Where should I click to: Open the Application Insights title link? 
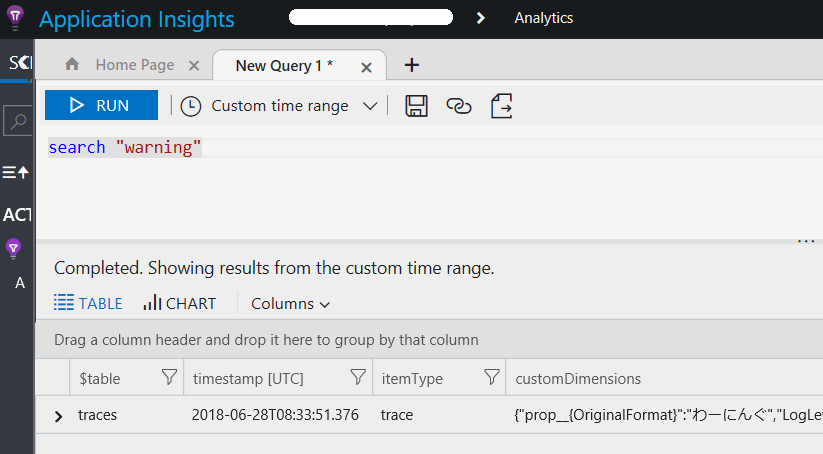[137, 19]
